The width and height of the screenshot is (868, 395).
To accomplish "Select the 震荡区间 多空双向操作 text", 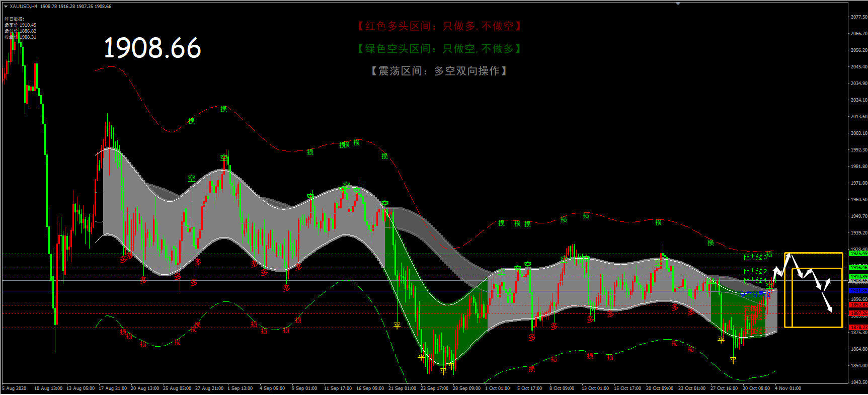I will tap(439, 71).
